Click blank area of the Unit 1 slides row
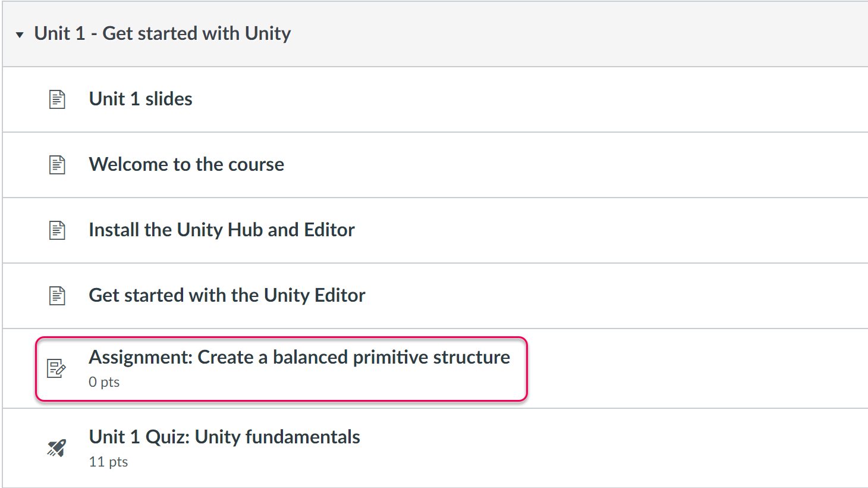Screen dimensions: 868x488 click(x=535, y=99)
